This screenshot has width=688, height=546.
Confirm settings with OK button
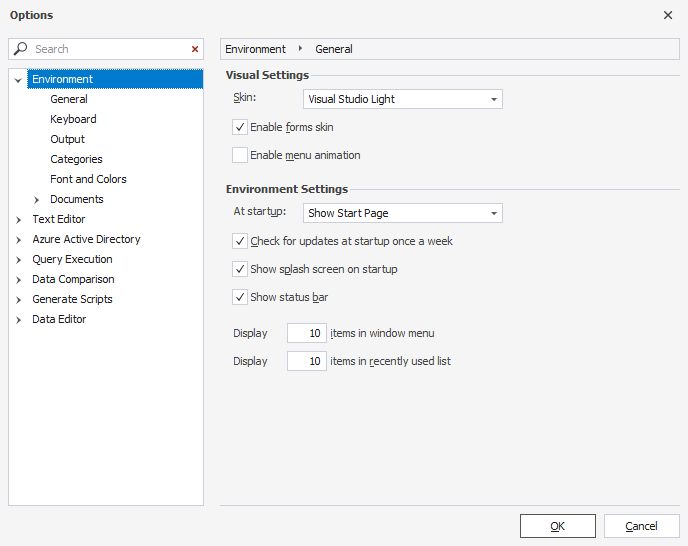(x=558, y=526)
